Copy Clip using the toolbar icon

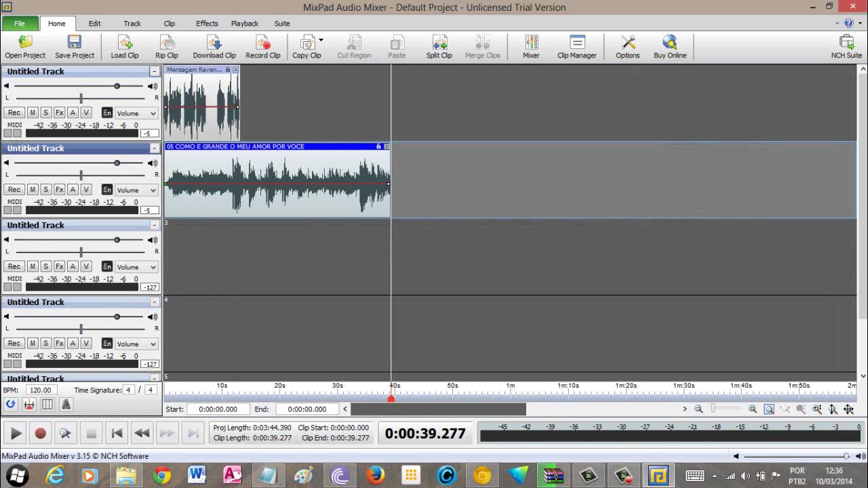pos(307,47)
